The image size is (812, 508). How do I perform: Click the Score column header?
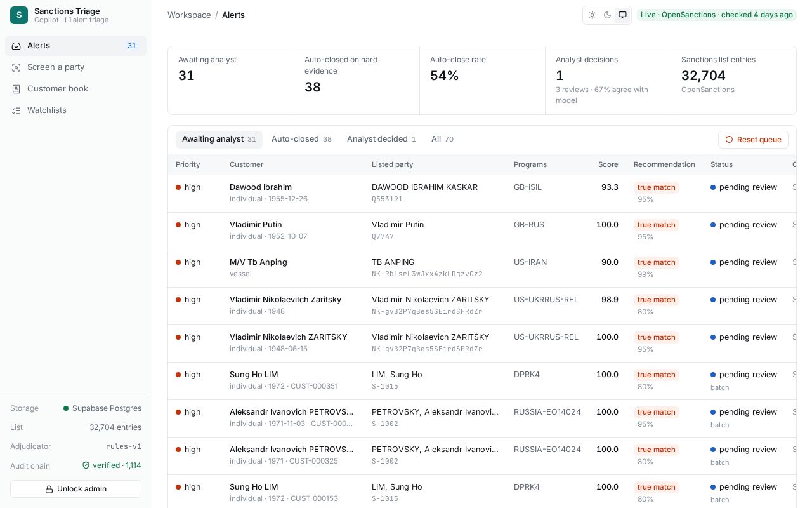click(608, 164)
